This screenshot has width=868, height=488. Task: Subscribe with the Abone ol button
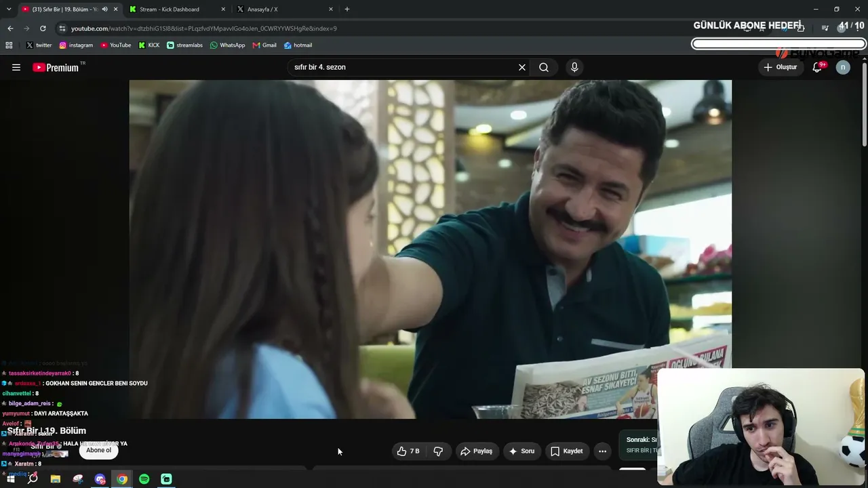click(98, 450)
